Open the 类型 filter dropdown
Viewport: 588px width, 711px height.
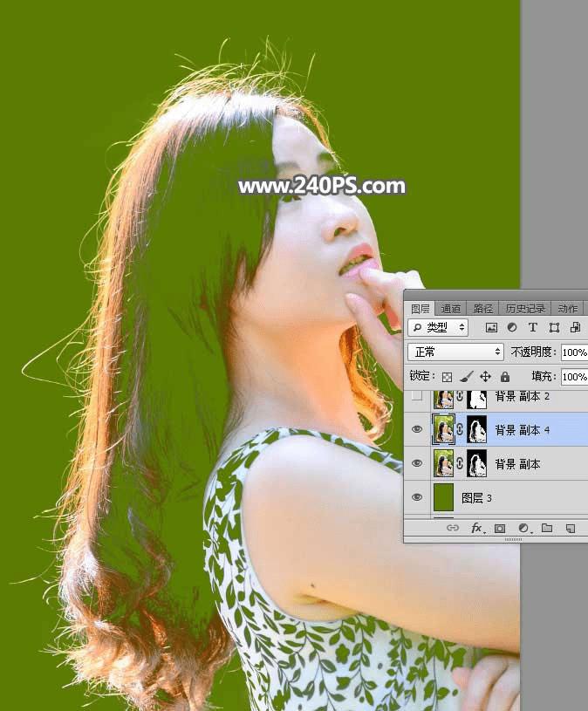click(437, 327)
